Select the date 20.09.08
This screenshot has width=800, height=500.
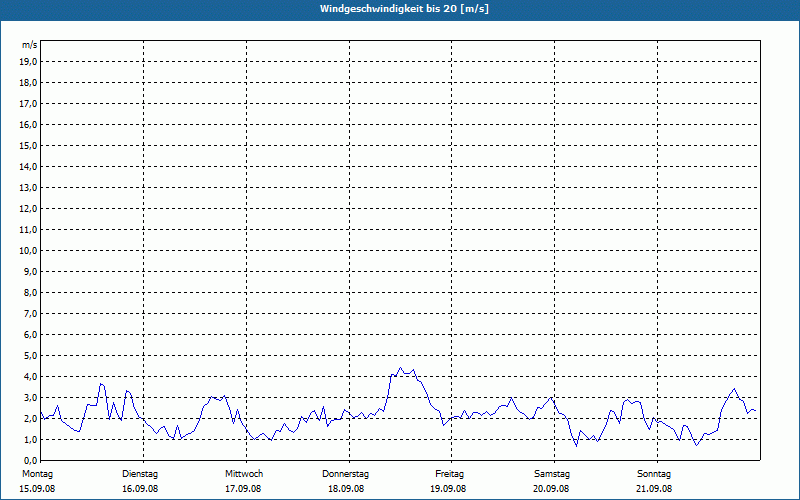[551, 489]
